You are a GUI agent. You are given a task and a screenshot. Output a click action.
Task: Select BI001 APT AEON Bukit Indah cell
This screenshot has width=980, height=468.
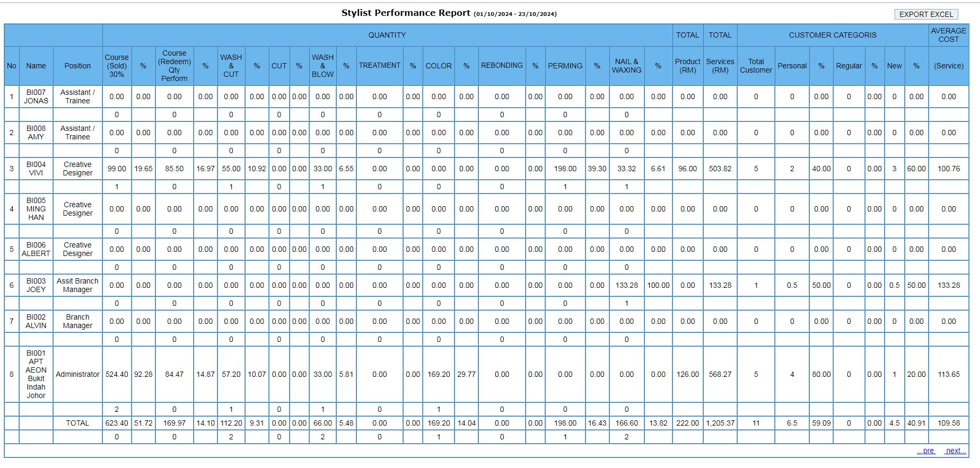(36, 374)
